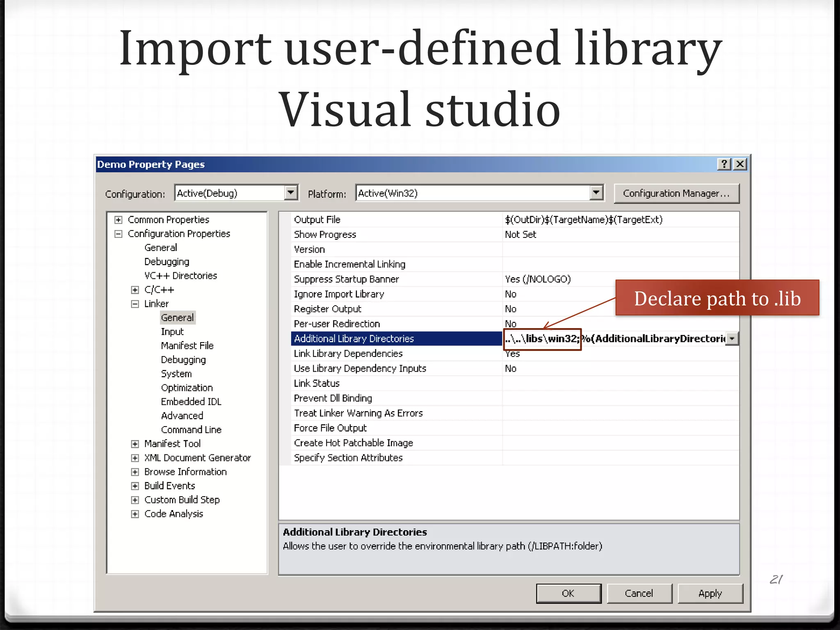This screenshot has width=840, height=630.
Task: Select Treat Linker Warning As Errors
Action: (x=396, y=413)
